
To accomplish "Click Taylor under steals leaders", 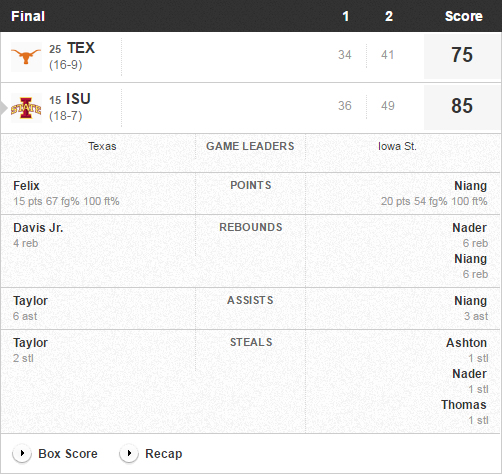I will (x=30, y=343).
